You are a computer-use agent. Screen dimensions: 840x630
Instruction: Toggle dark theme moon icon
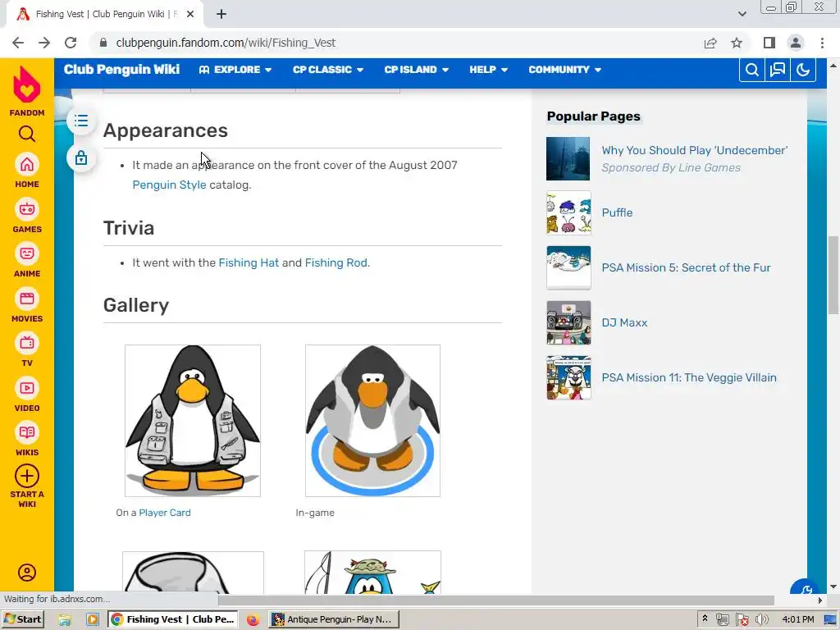click(x=802, y=70)
